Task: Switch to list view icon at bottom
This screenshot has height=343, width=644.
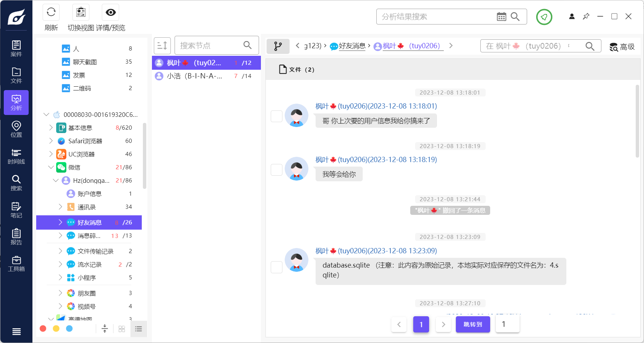Action: tap(138, 329)
